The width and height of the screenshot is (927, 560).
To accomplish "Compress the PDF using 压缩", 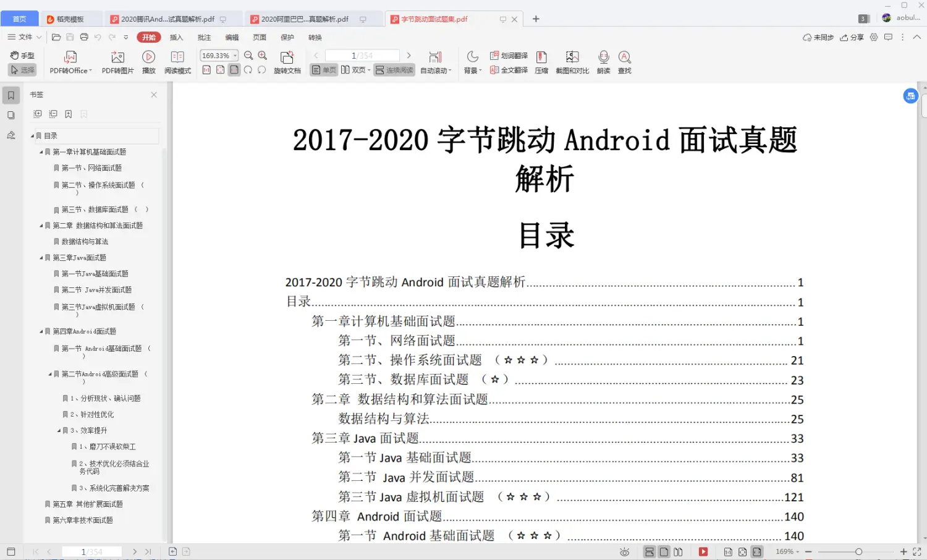I will click(x=541, y=61).
